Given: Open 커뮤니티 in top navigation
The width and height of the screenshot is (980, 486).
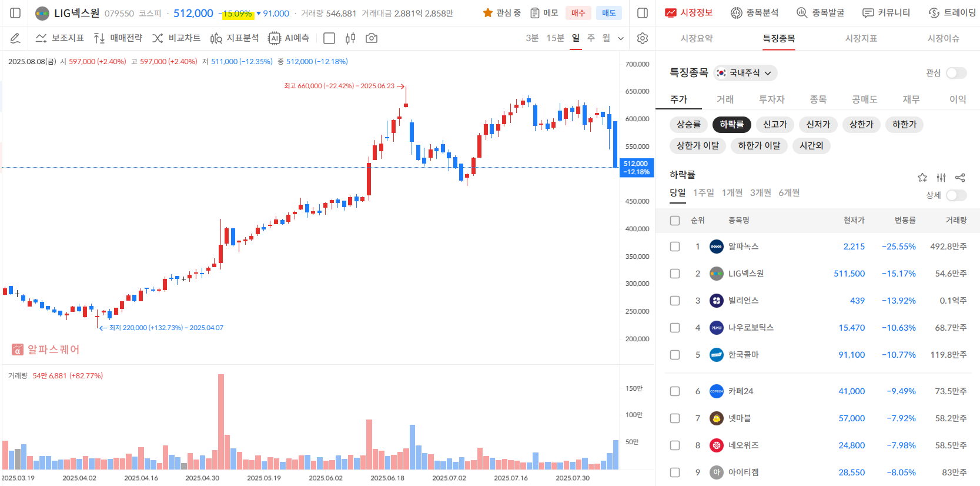Looking at the screenshot, I should click(886, 12).
